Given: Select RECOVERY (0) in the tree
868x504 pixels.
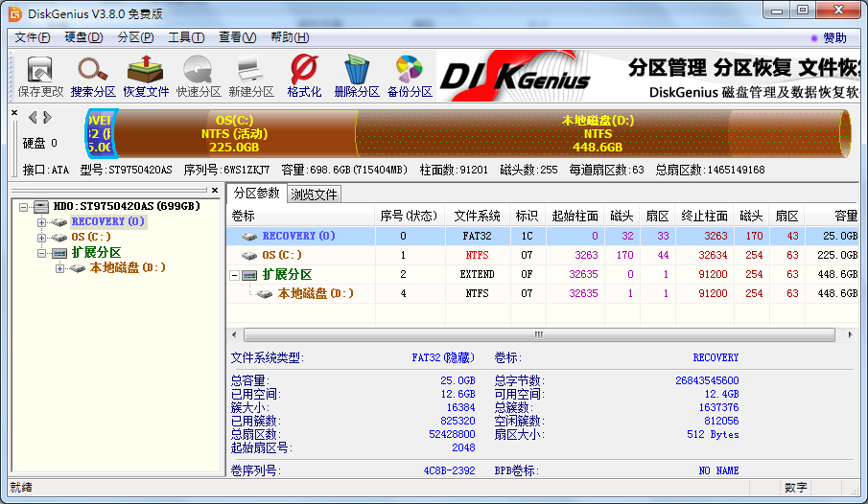Looking at the screenshot, I should click(x=108, y=222).
